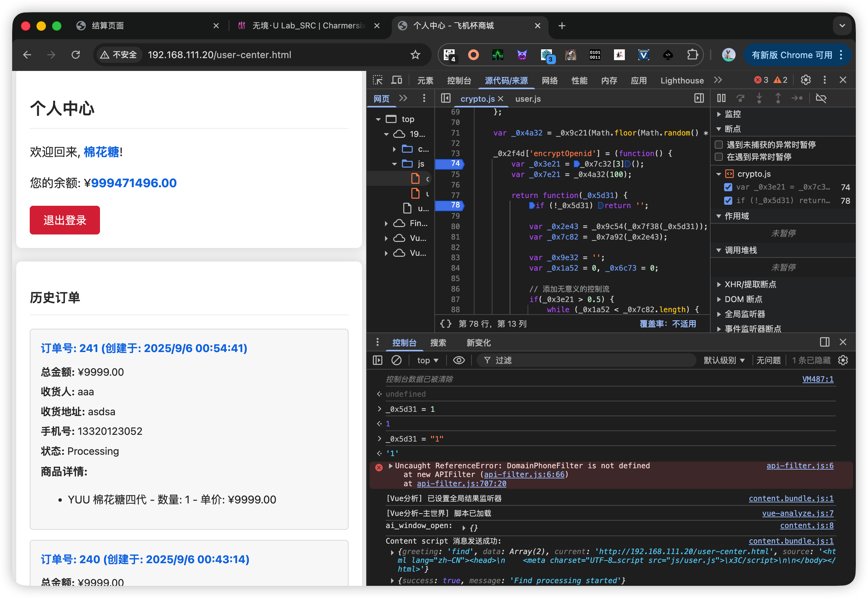
Task: Uncheck the breakpoint for line 74
Action: [x=728, y=187]
